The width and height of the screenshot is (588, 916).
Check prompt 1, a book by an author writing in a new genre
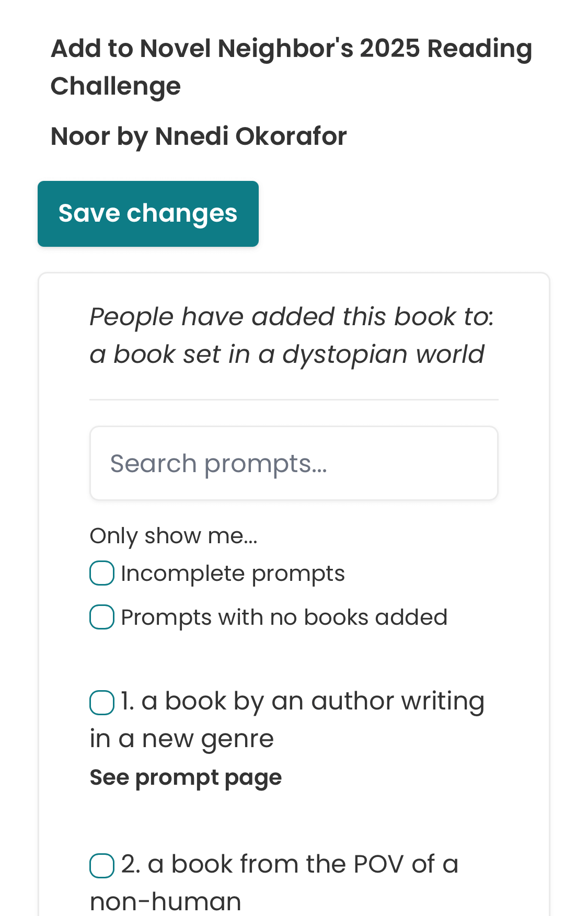(102, 703)
